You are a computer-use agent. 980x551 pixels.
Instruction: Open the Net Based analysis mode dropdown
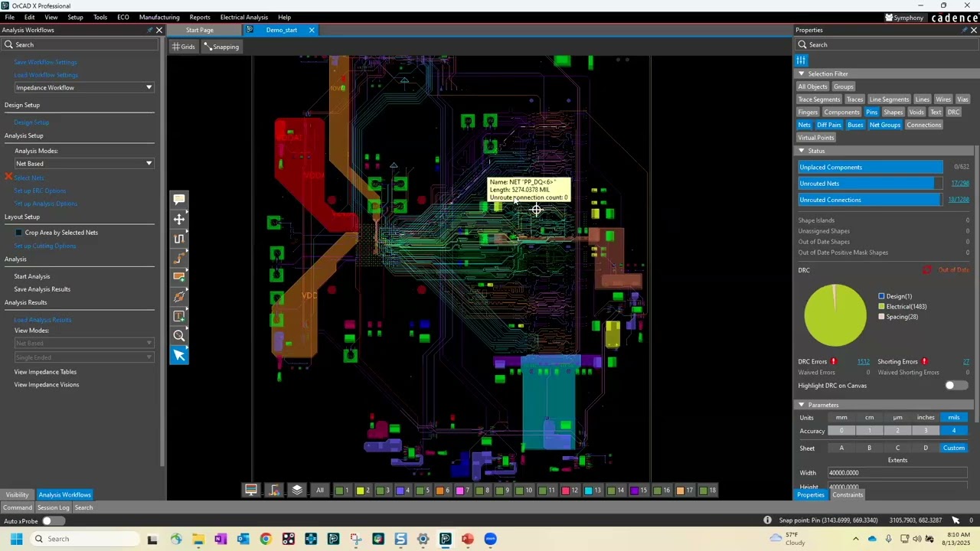tap(84, 164)
